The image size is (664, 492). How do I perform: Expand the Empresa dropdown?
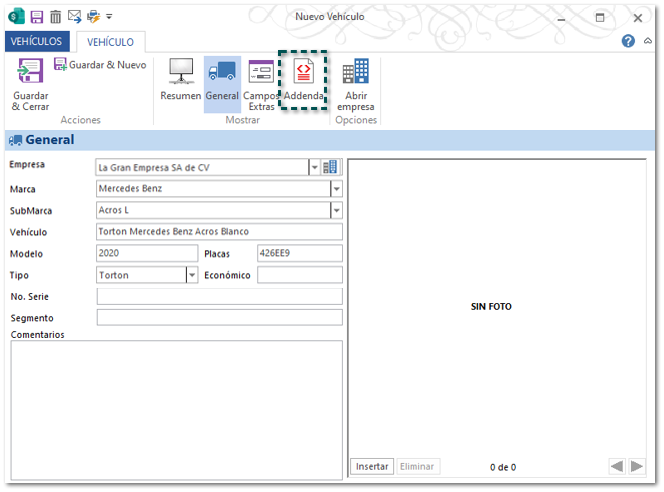tap(314, 167)
